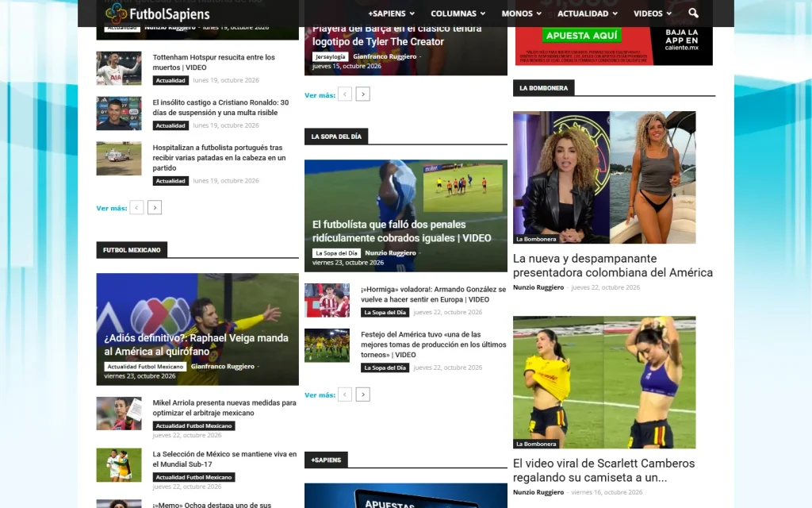Open author Gianfranco Ruggiero on Barça article
The width and height of the screenshot is (812, 508).
385,56
